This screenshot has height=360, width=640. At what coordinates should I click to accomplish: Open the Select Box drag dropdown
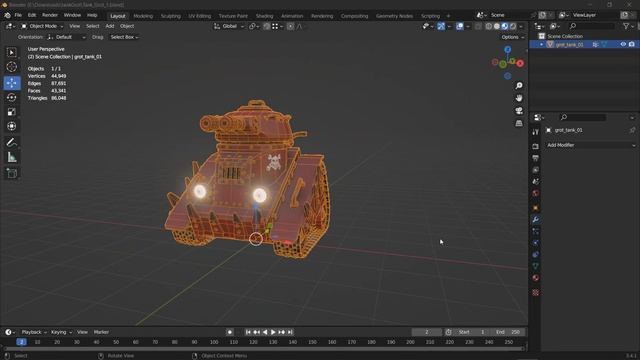[x=124, y=37]
